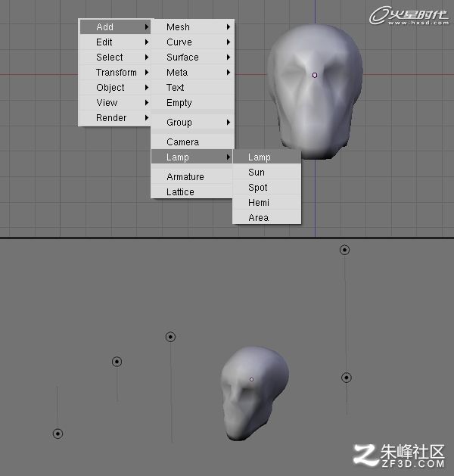
Task: Add an Area lamp
Action: pos(267,218)
